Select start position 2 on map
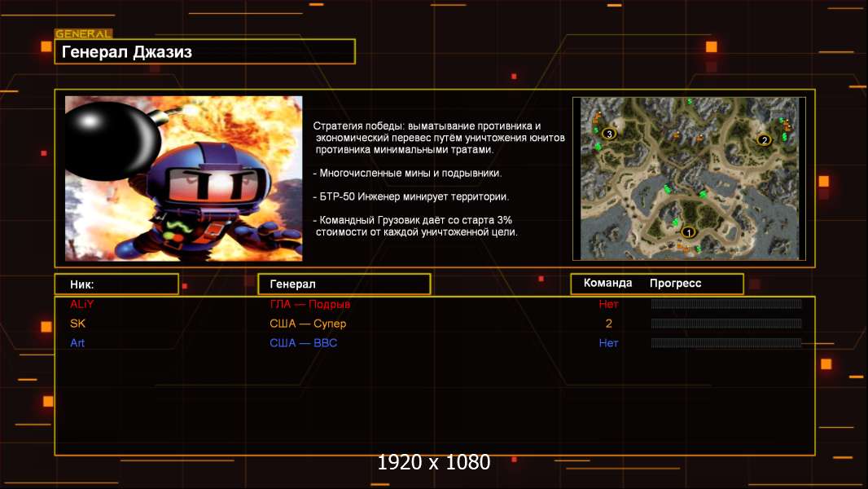Image resolution: width=868 pixels, height=489 pixels. (765, 140)
